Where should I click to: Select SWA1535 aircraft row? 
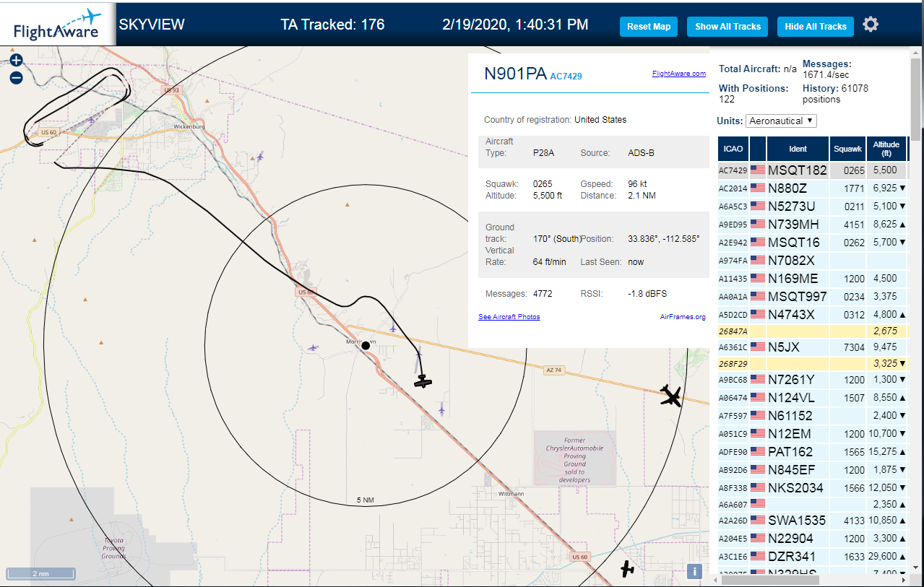coord(813,521)
